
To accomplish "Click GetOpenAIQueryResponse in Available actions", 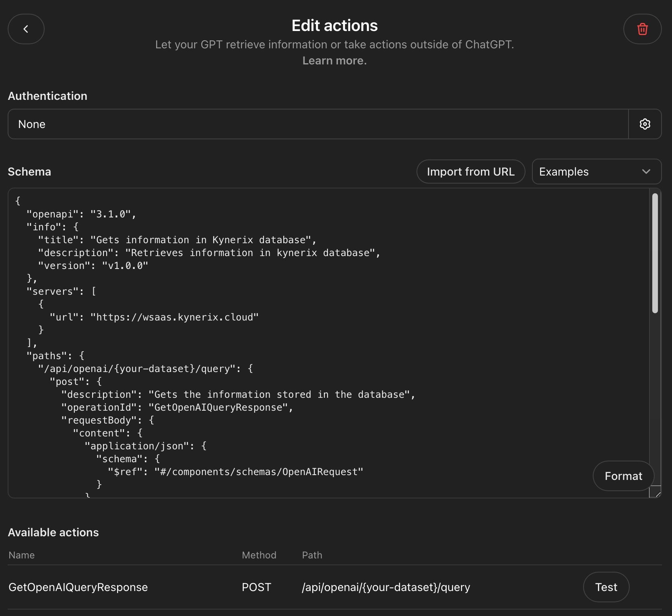I will click(x=78, y=587).
